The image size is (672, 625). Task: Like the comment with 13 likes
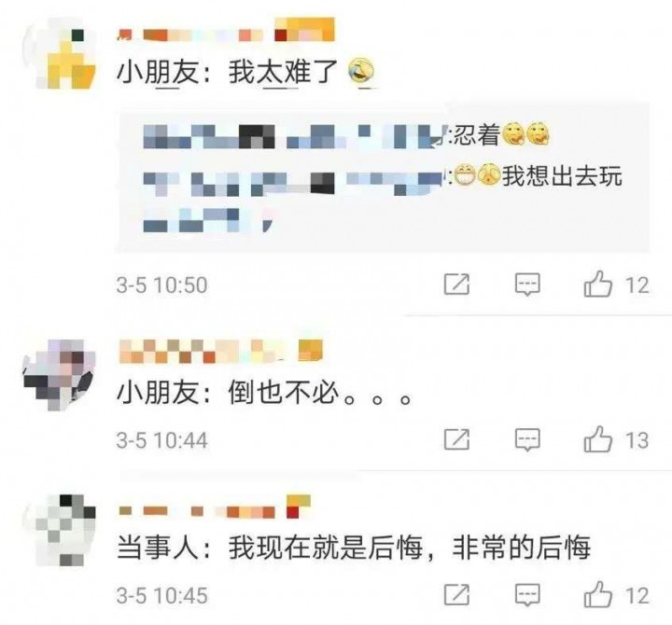click(597, 439)
